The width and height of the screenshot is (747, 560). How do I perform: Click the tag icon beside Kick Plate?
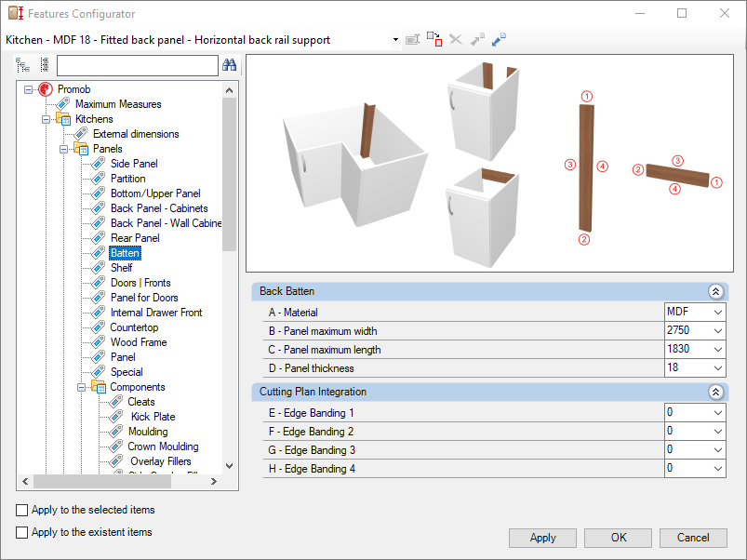[x=115, y=417]
